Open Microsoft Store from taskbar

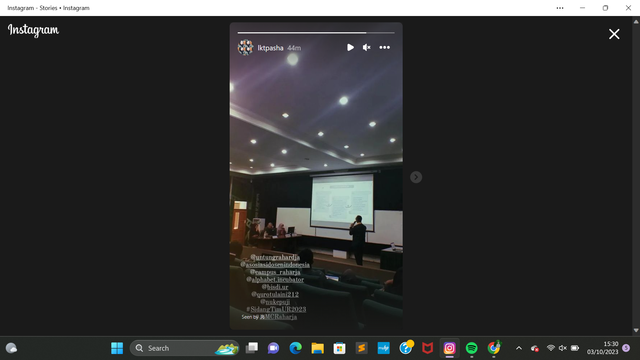(339, 348)
